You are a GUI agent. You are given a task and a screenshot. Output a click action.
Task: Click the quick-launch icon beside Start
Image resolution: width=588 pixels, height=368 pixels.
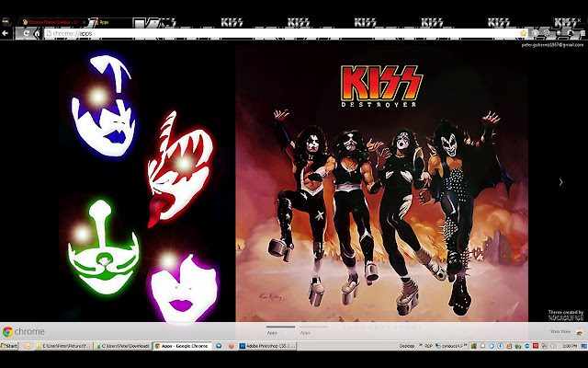[28, 346]
